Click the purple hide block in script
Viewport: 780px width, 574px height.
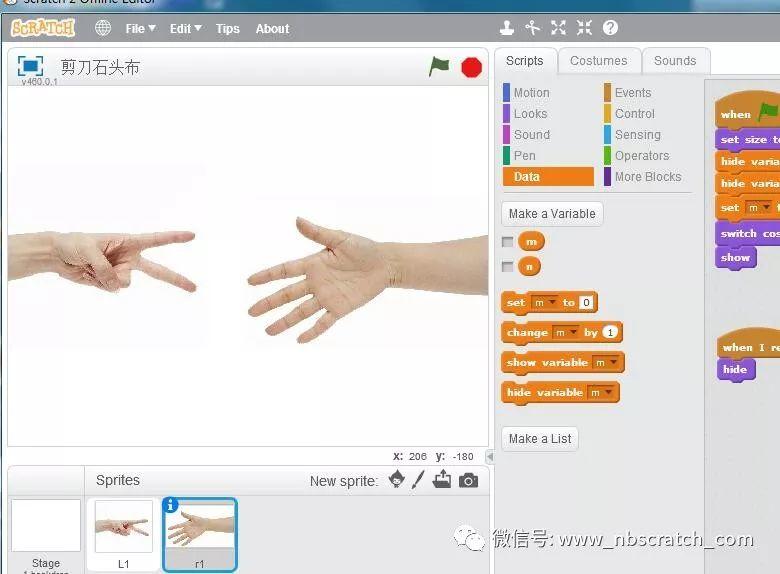pos(735,370)
